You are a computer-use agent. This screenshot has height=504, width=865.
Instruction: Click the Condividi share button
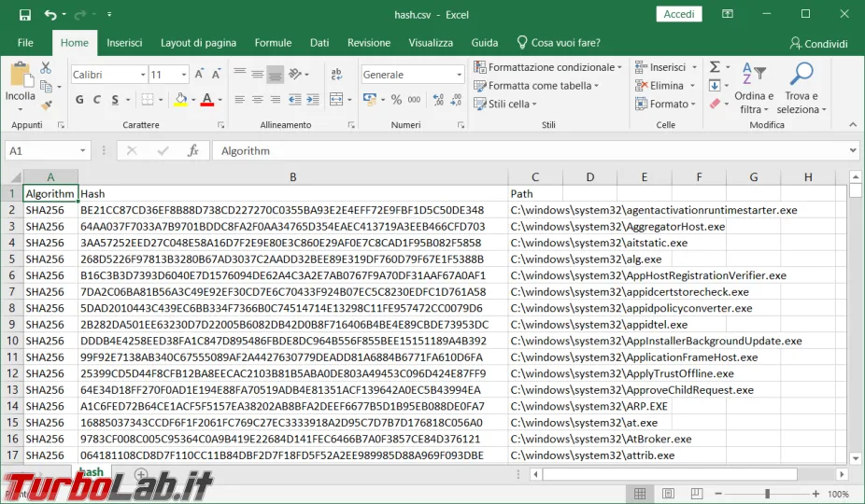point(818,43)
